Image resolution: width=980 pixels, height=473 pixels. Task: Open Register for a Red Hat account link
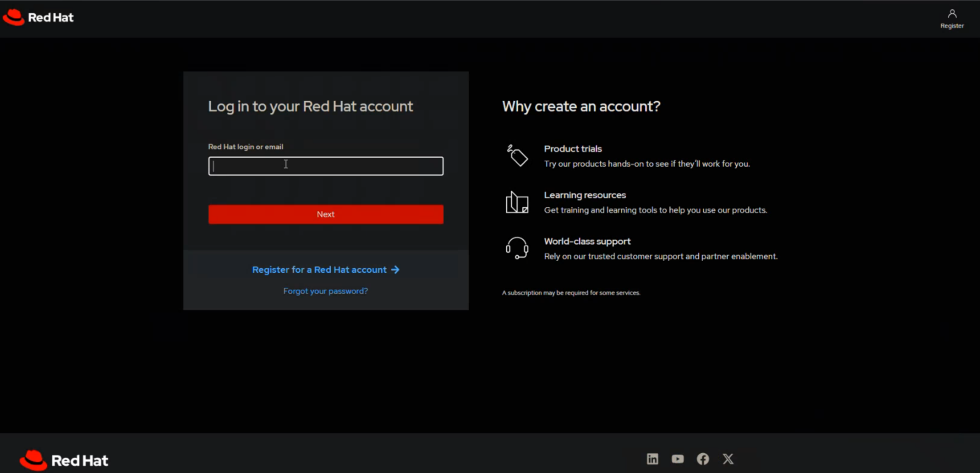click(326, 269)
